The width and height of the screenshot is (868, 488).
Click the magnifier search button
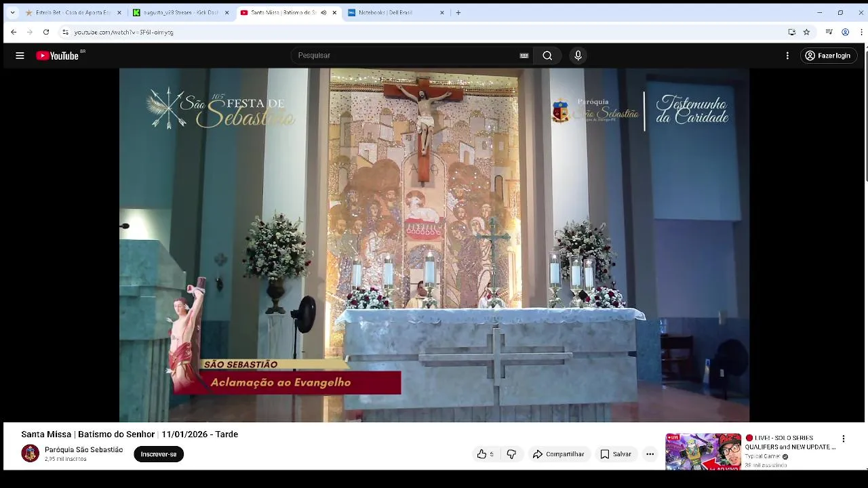pos(547,56)
